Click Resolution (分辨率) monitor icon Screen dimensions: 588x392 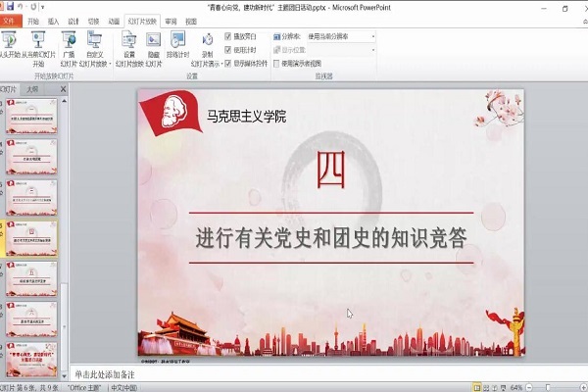276,36
